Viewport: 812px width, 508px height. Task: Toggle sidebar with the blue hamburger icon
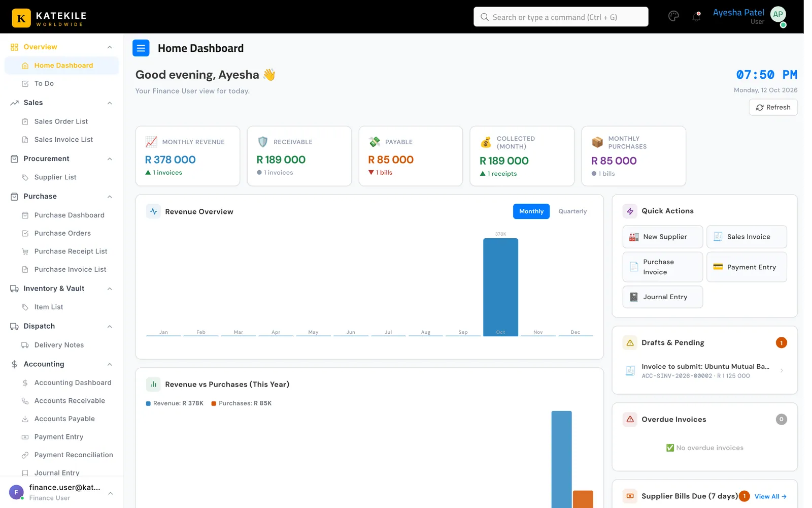click(141, 48)
